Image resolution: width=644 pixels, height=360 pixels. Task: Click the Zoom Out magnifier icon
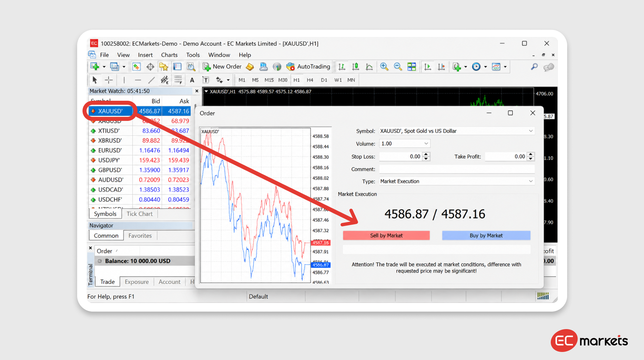click(398, 66)
